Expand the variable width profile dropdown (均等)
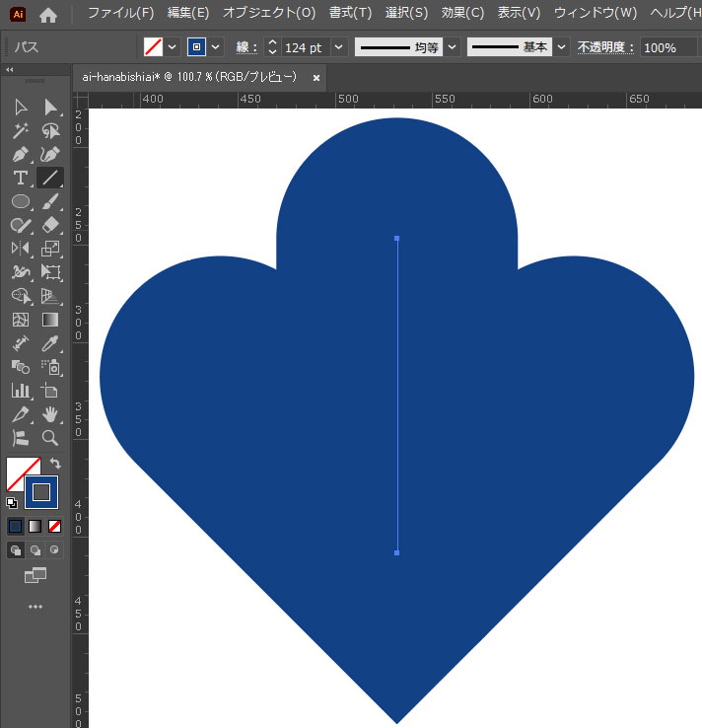 click(452, 47)
